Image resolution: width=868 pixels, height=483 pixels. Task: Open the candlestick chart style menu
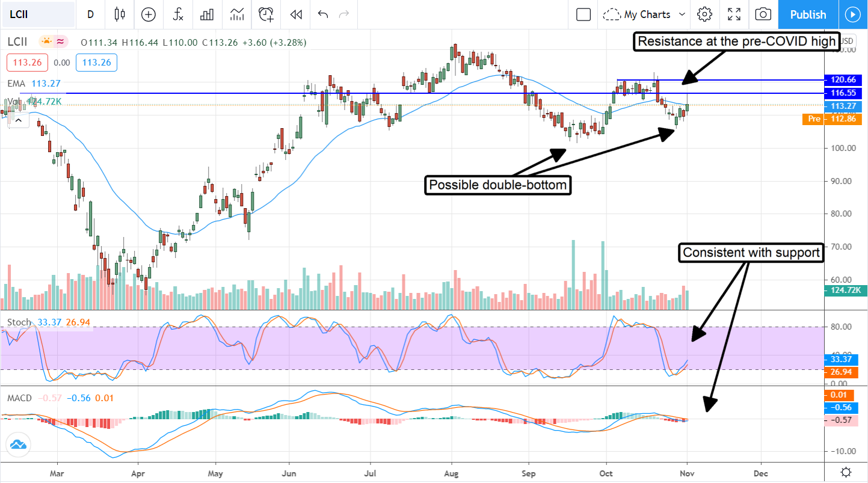click(119, 14)
